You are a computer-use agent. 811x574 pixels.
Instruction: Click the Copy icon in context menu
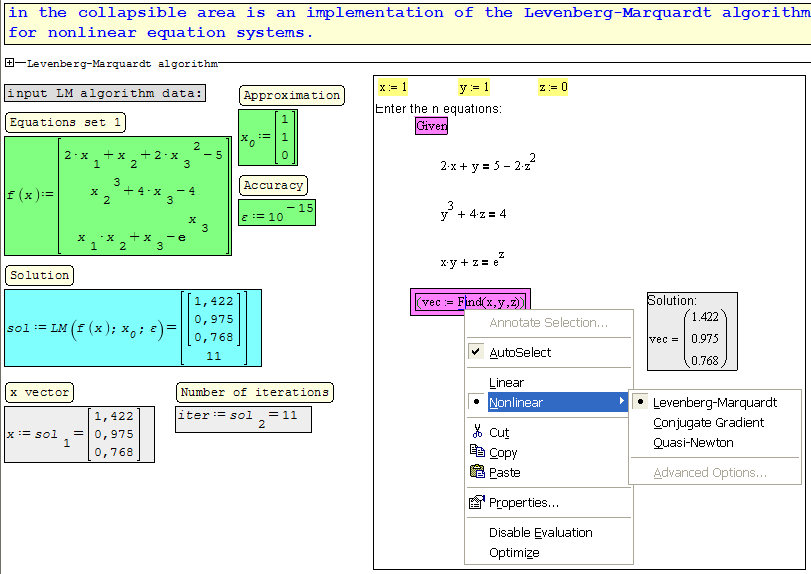476,452
